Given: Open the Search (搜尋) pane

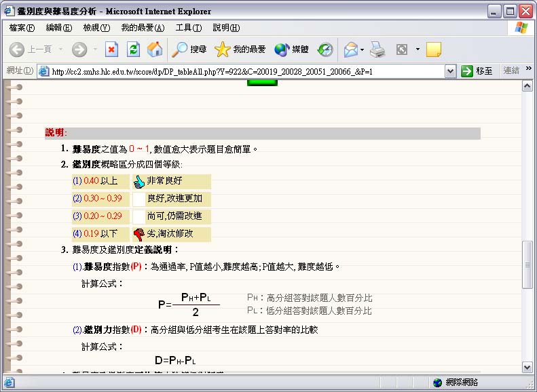Looking at the screenshot, I should (x=189, y=50).
